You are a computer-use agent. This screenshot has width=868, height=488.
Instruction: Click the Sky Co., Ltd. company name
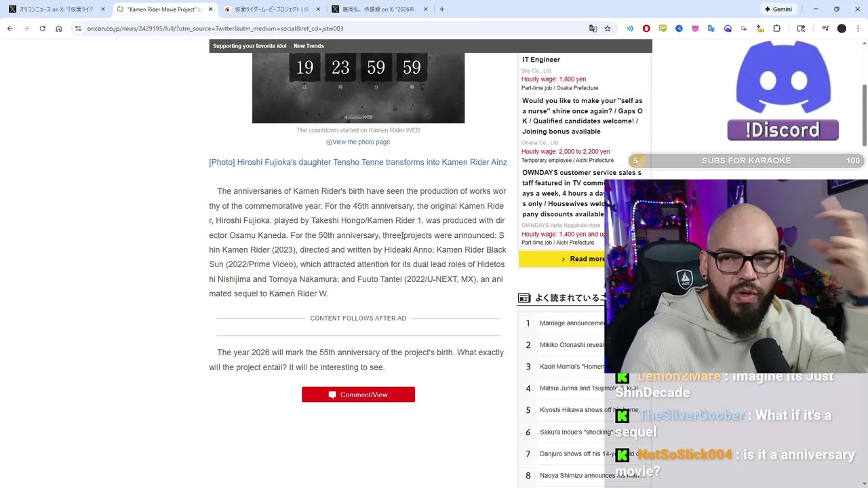[x=536, y=71]
